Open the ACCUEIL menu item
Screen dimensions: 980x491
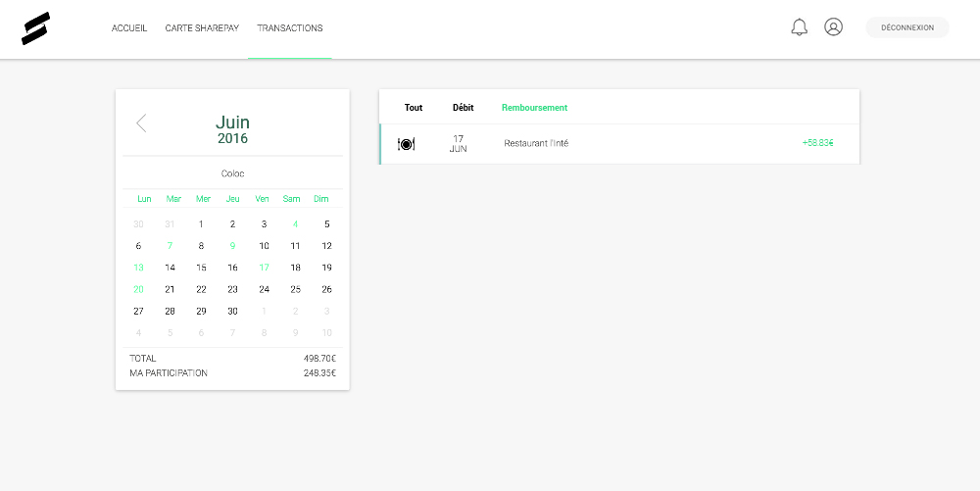(129, 28)
